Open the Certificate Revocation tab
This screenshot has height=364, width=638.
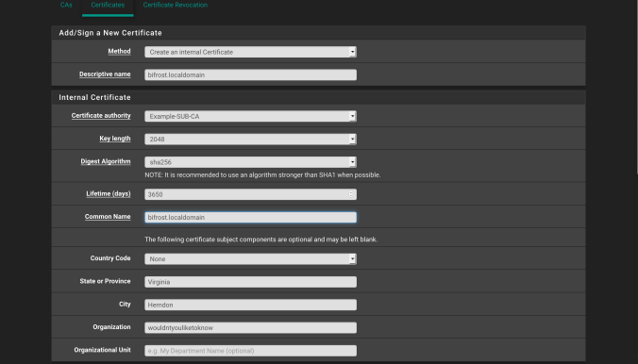point(176,6)
